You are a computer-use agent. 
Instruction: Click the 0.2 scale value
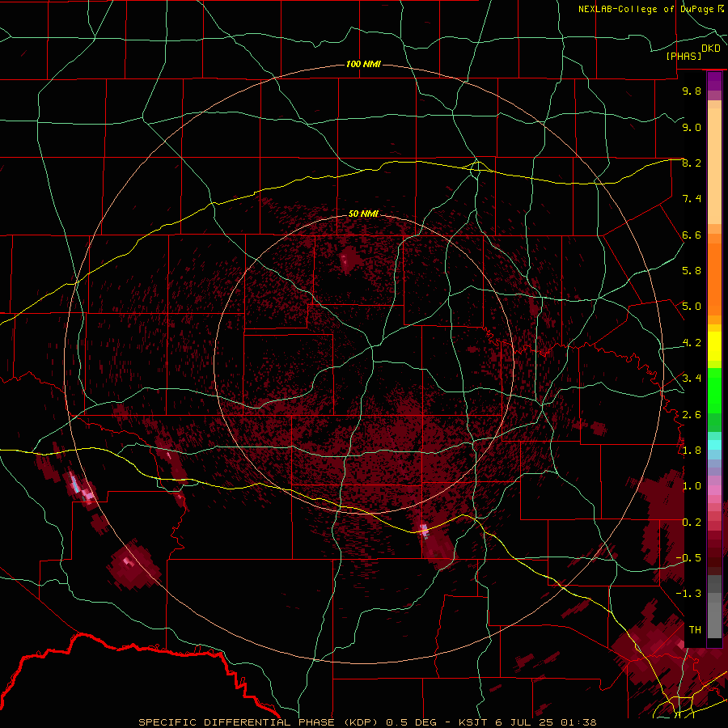coord(692,523)
